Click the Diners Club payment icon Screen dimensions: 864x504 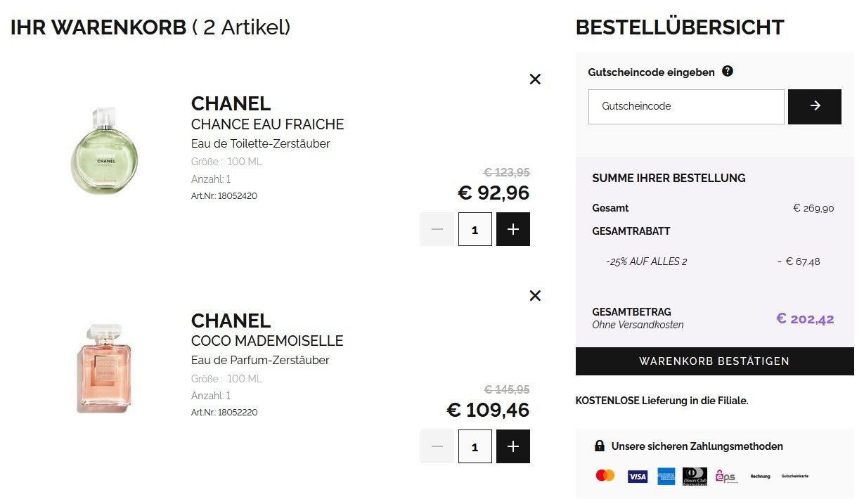coord(695,477)
